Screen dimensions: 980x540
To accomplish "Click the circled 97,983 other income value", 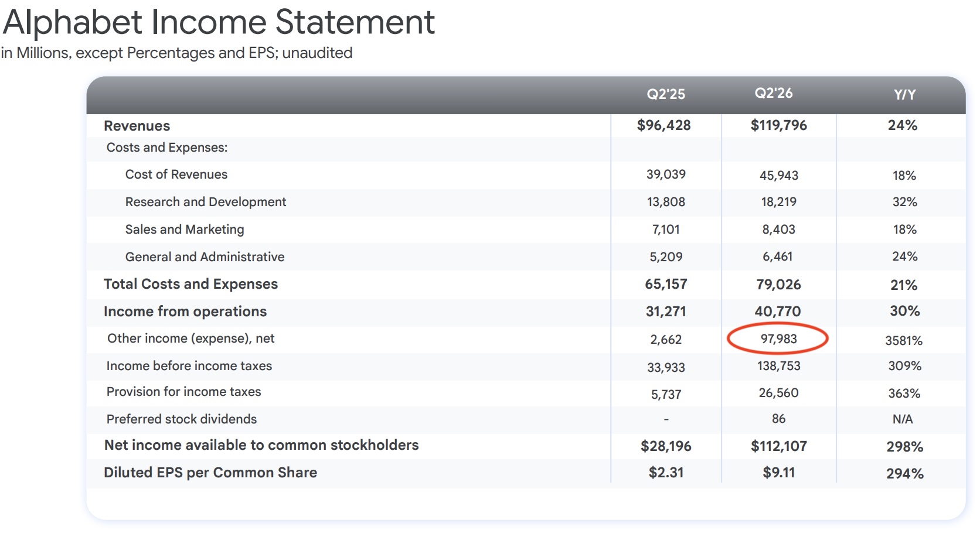I will [778, 339].
